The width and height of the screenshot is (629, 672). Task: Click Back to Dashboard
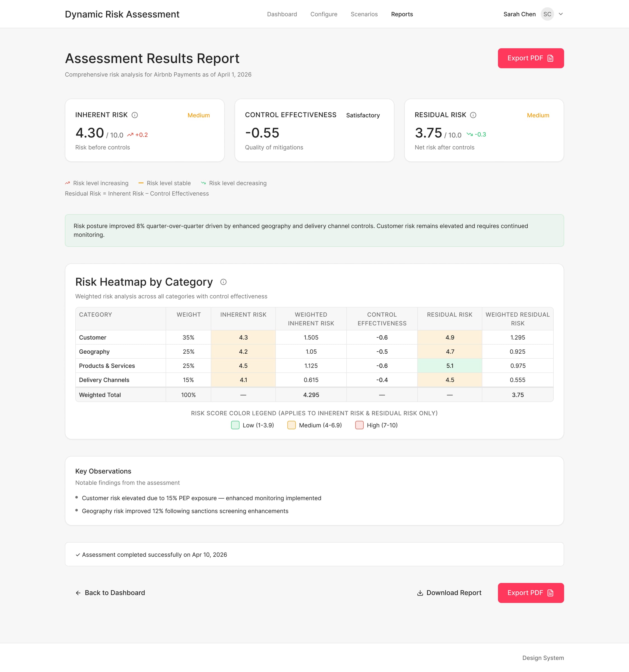[115, 593]
